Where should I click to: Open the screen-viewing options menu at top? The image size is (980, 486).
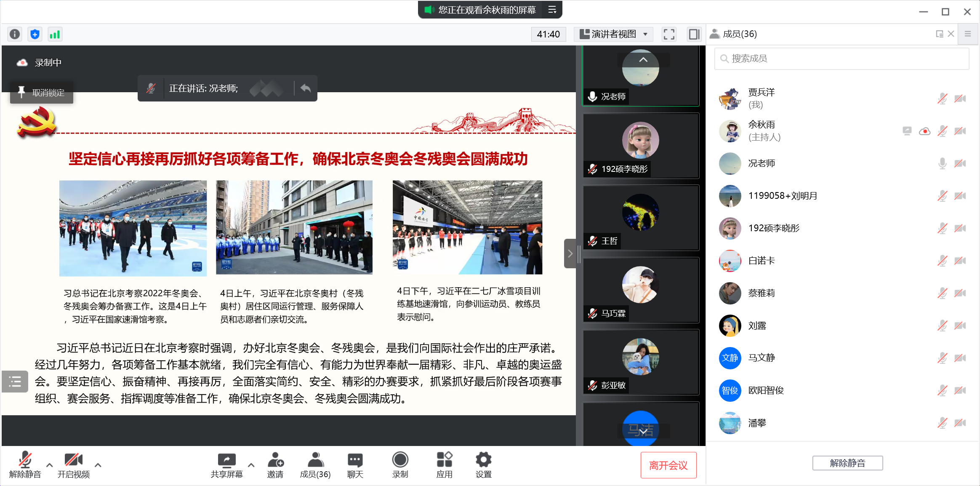pos(552,10)
